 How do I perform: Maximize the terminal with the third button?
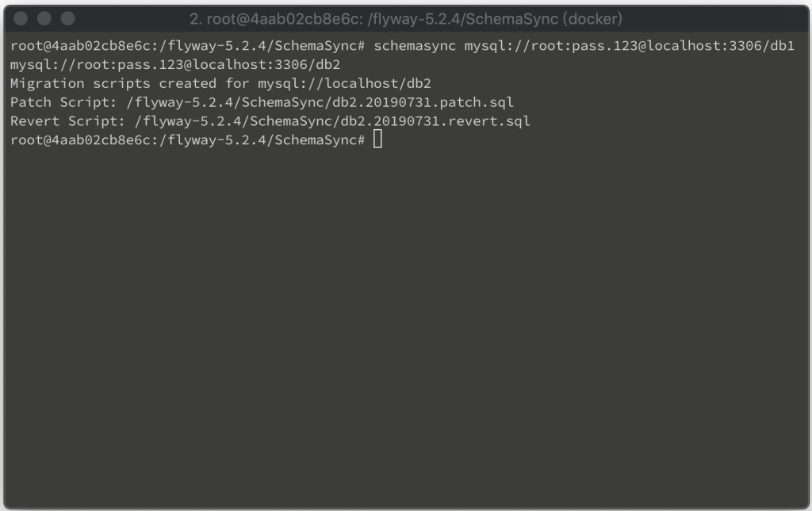68,19
